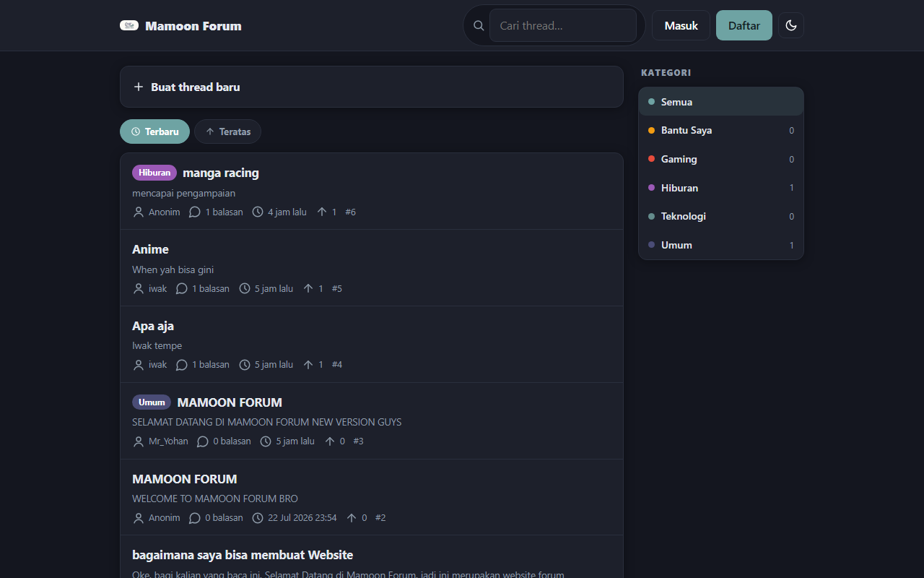Click the Masuk login button
The width and height of the screenshot is (924, 578).
point(681,25)
